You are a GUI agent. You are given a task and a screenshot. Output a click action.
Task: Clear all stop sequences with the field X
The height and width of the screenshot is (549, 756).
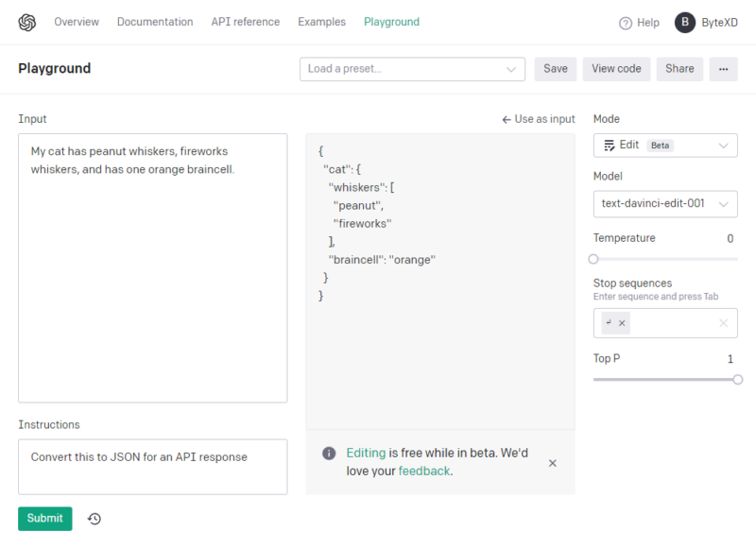pyautogui.click(x=722, y=323)
